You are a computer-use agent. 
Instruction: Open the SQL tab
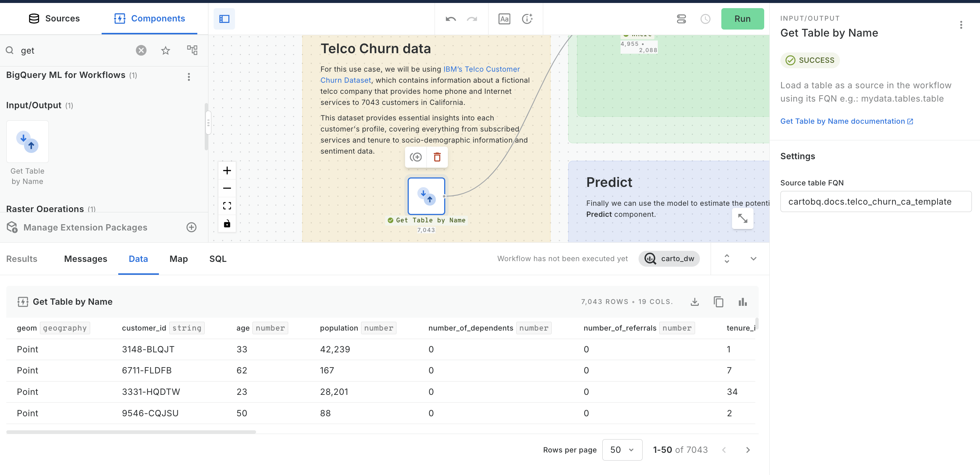click(218, 259)
